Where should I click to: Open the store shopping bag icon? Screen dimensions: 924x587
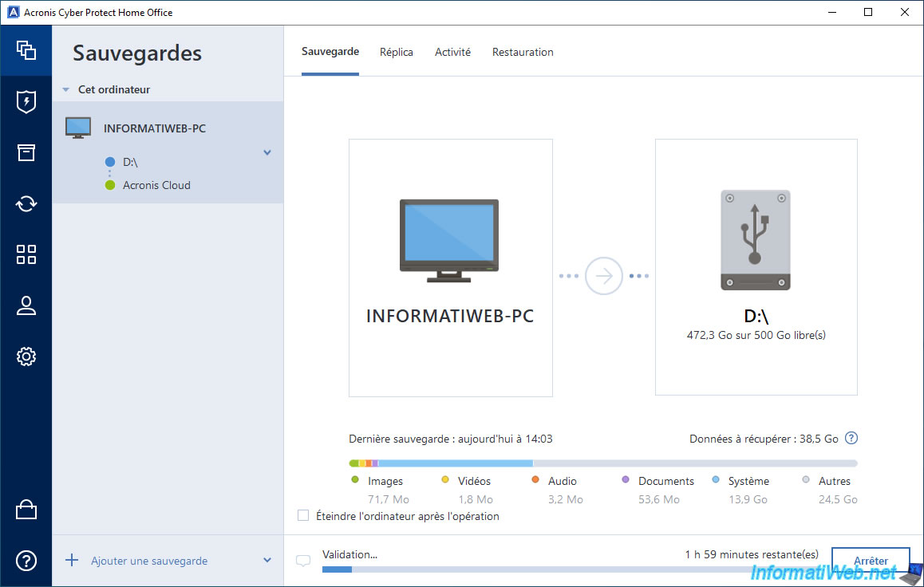26,510
